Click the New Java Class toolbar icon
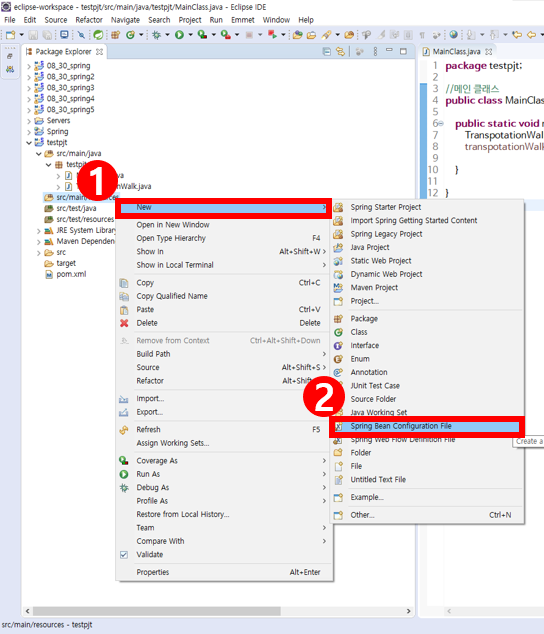The image size is (544, 634). pos(130,35)
